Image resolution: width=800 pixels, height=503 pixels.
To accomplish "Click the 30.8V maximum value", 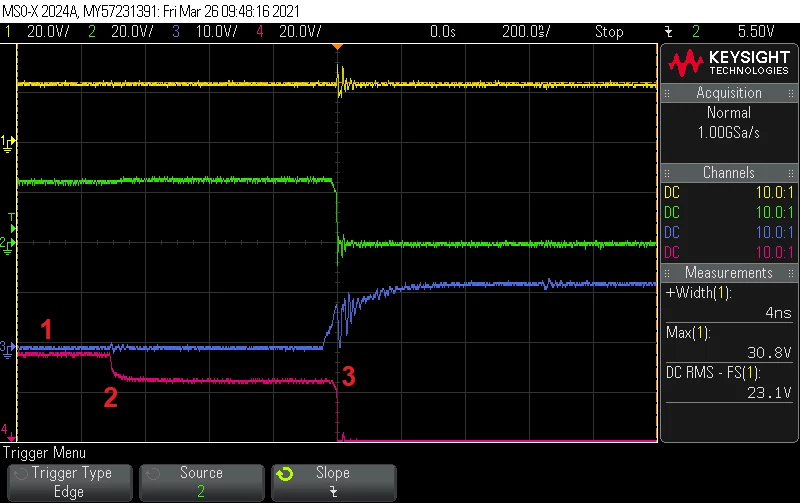I will click(x=769, y=353).
